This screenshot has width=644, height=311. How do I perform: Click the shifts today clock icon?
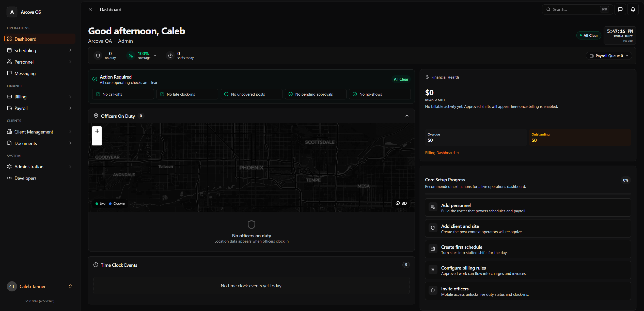tap(170, 55)
